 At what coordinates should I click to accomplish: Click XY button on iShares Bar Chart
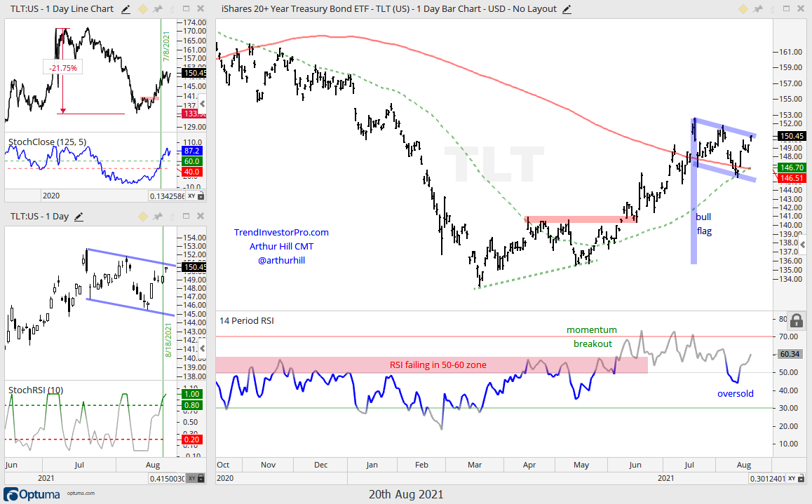point(792,479)
